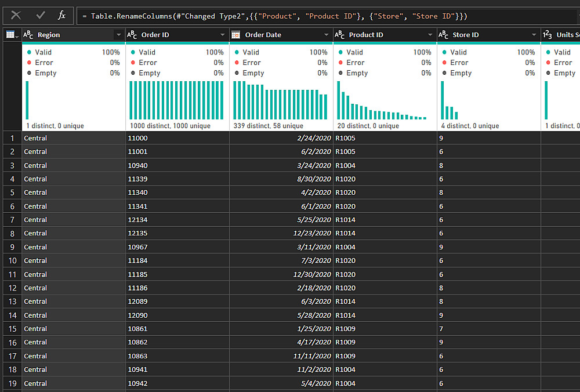Select the Product ID column header
580x392 pixels.
[x=377, y=35]
